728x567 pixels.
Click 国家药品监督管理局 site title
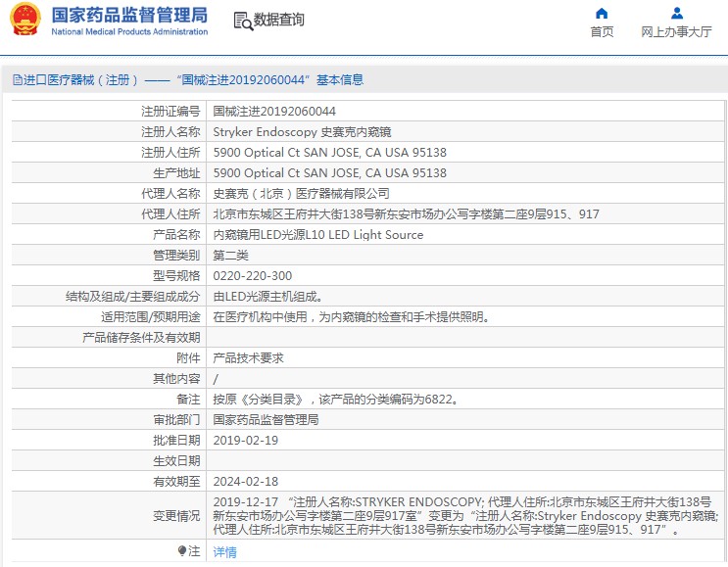(129, 15)
